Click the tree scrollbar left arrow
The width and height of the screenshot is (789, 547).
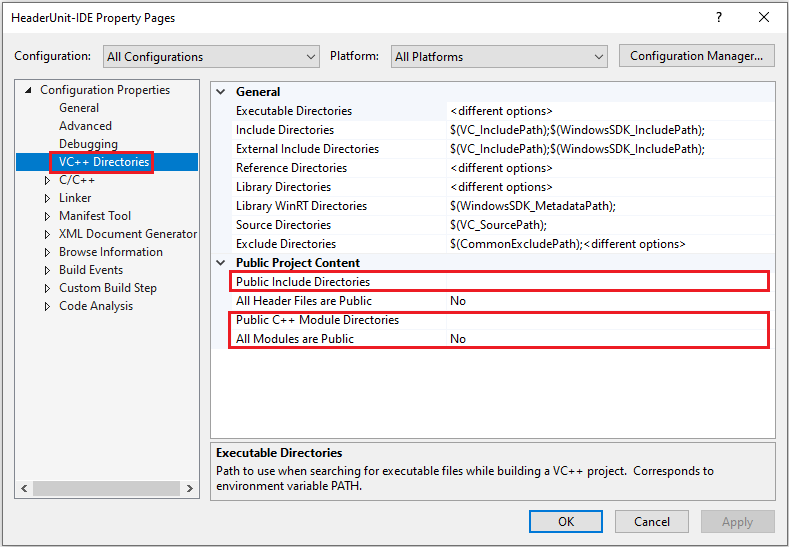24,488
